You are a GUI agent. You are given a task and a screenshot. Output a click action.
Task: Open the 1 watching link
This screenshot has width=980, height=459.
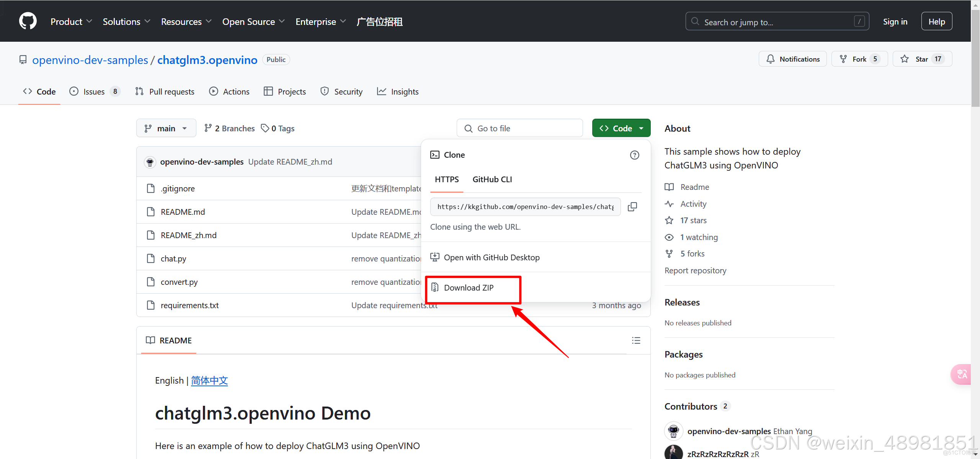[x=691, y=237]
